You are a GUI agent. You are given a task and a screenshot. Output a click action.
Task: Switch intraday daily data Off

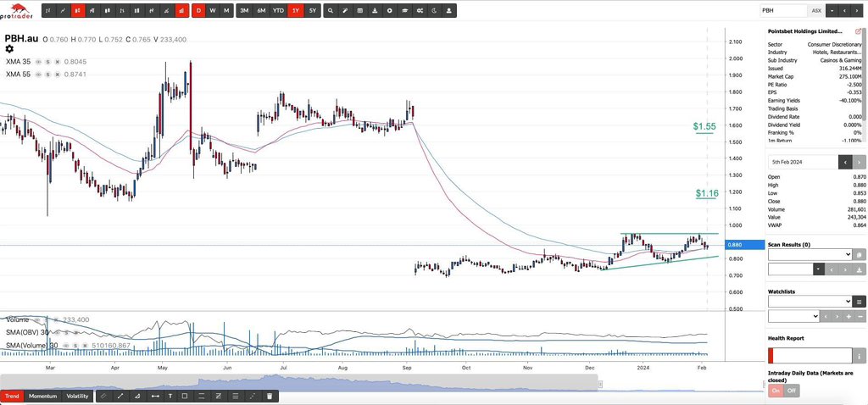791,390
